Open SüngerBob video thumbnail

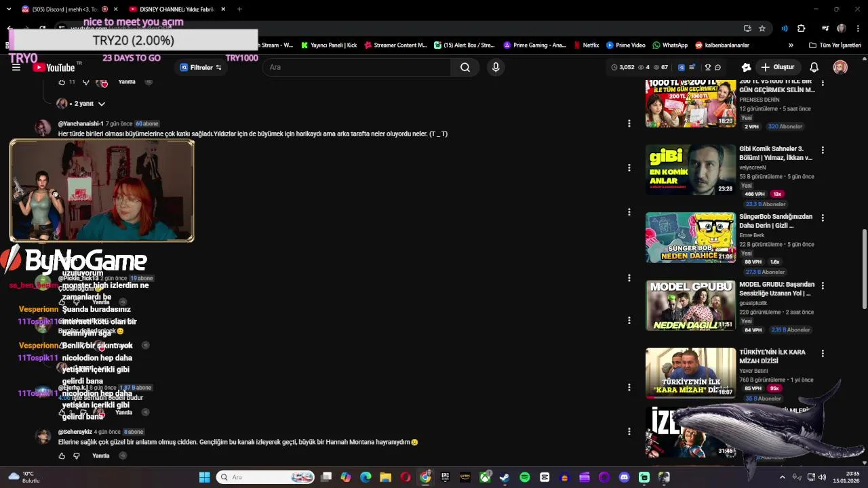(690, 237)
